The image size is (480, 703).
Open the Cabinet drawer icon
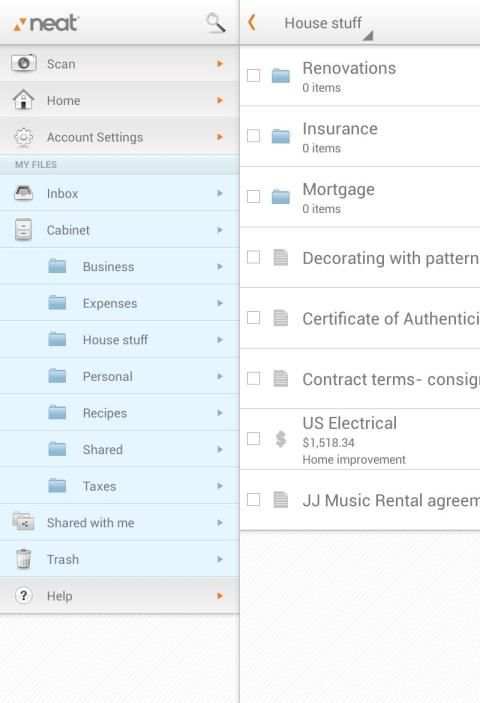23,230
